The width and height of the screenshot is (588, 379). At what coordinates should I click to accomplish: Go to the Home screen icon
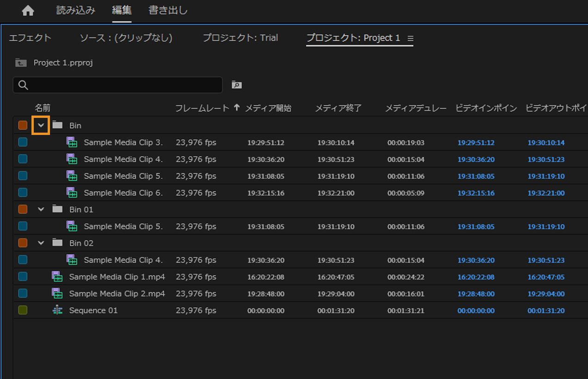pos(28,11)
